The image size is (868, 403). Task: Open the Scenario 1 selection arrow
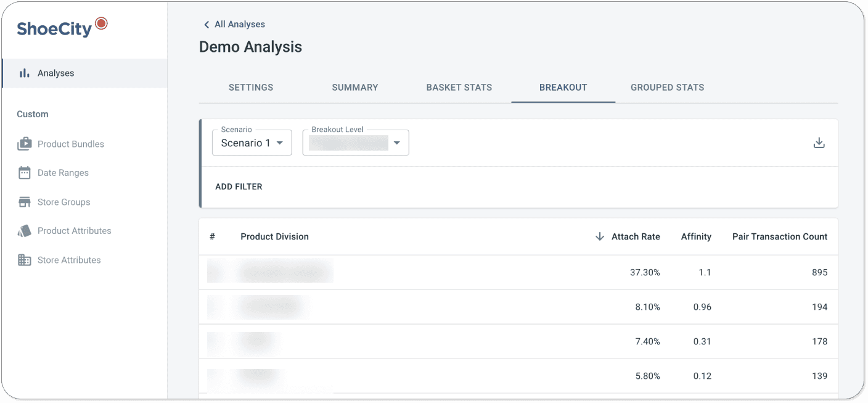click(x=281, y=143)
